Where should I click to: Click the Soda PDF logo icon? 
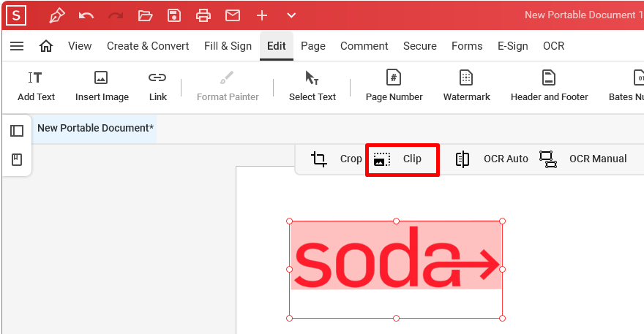click(16, 15)
